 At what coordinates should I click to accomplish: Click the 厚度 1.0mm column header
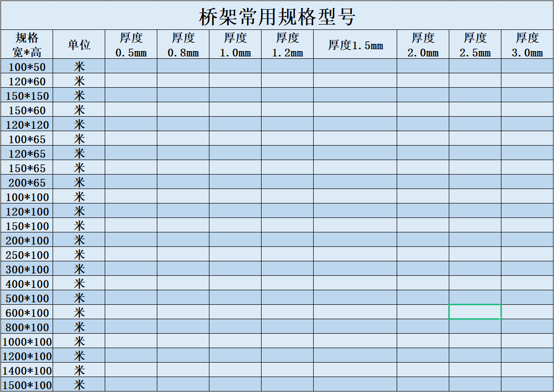coord(235,43)
